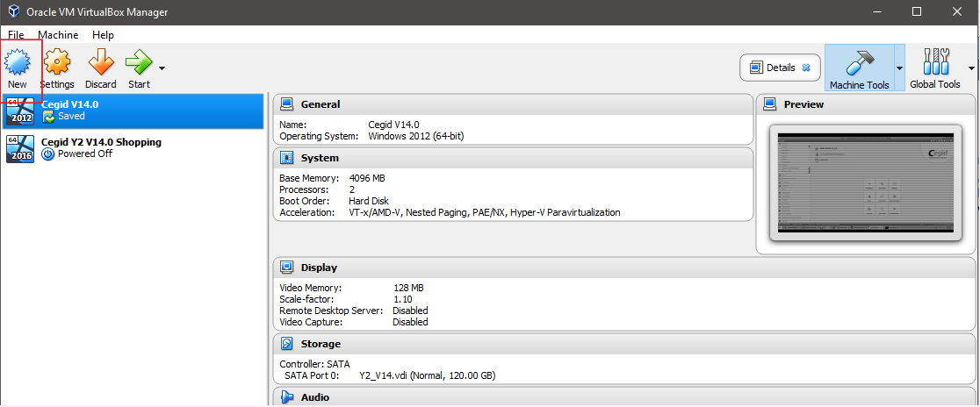The width and height of the screenshot is (980, 407).
Task: Click the System section header
Action: (x=513, y=158)
